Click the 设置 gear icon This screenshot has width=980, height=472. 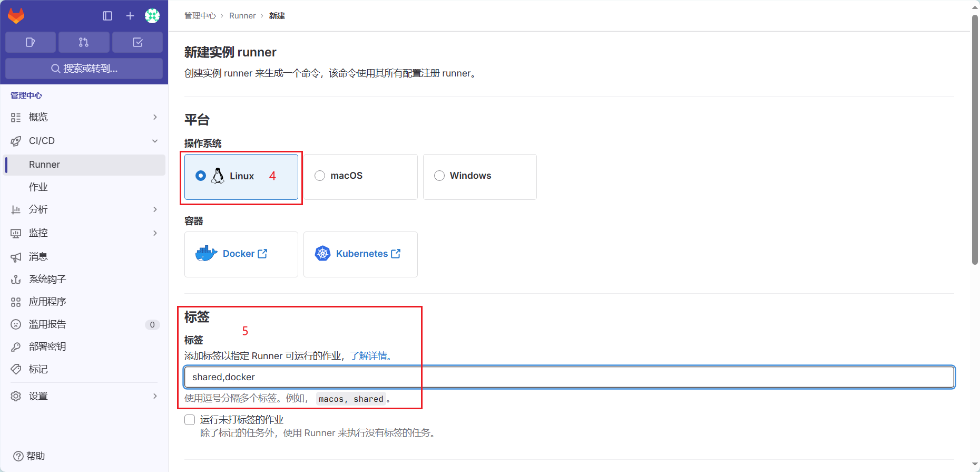click(16, 396)
